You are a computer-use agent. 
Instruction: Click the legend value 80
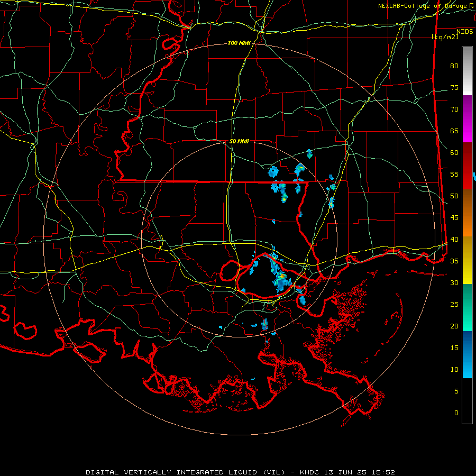[x=454, y=66]
